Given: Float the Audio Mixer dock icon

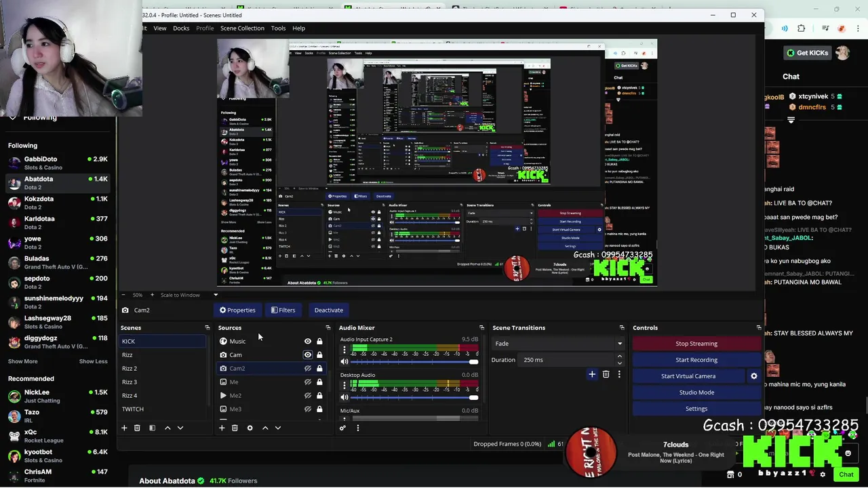Looking at the screenshot, I should coord(481,327).
